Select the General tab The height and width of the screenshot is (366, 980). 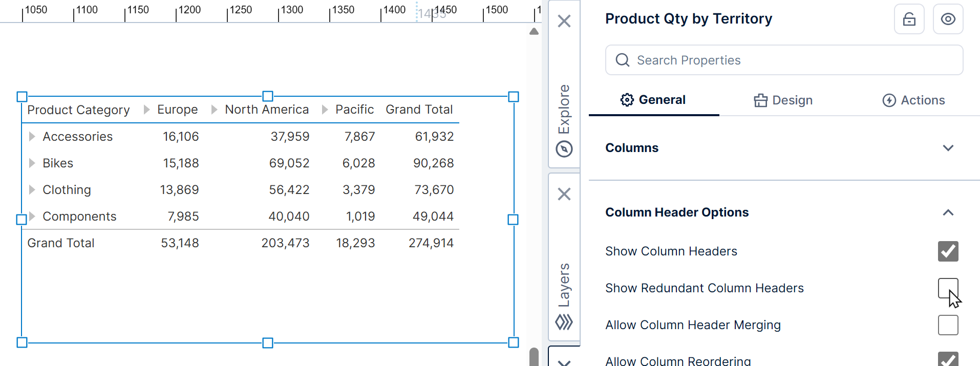[x=653, y=100]
